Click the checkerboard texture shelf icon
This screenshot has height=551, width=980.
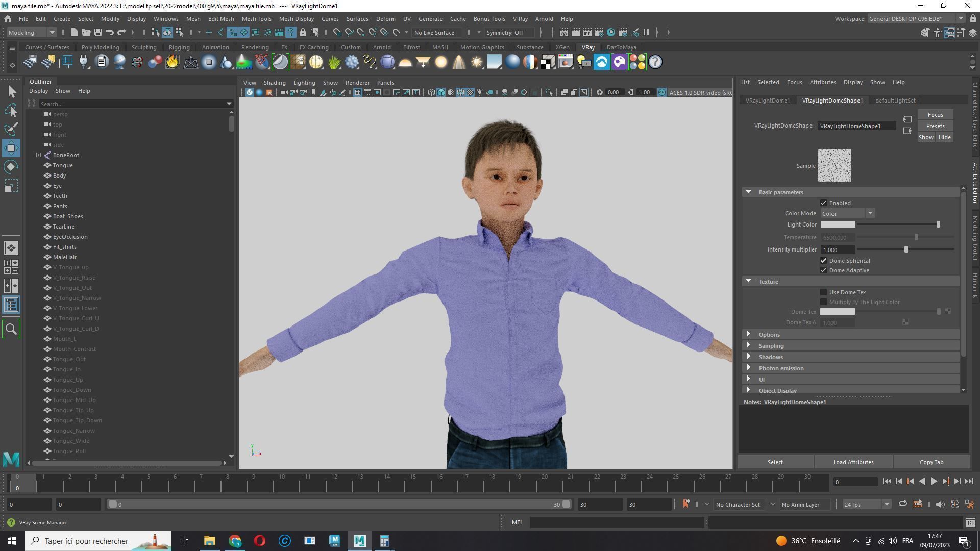tap(548, 62)
